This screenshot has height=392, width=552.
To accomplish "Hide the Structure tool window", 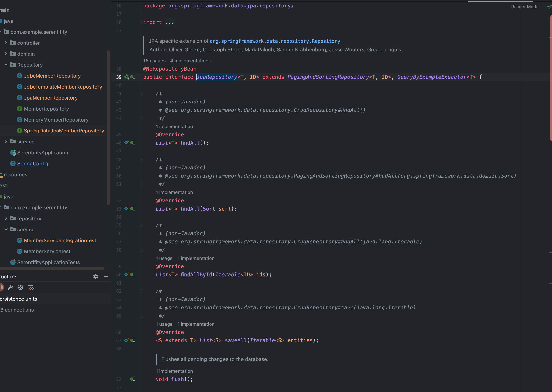I will [106, 276].
